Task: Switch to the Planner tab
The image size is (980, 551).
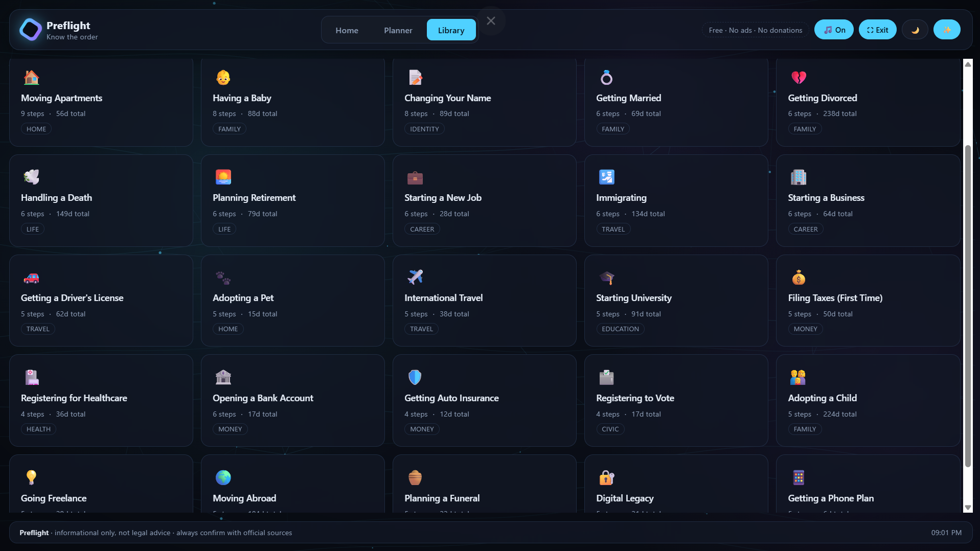Action: pyautogui.click(x=398, y=30)
